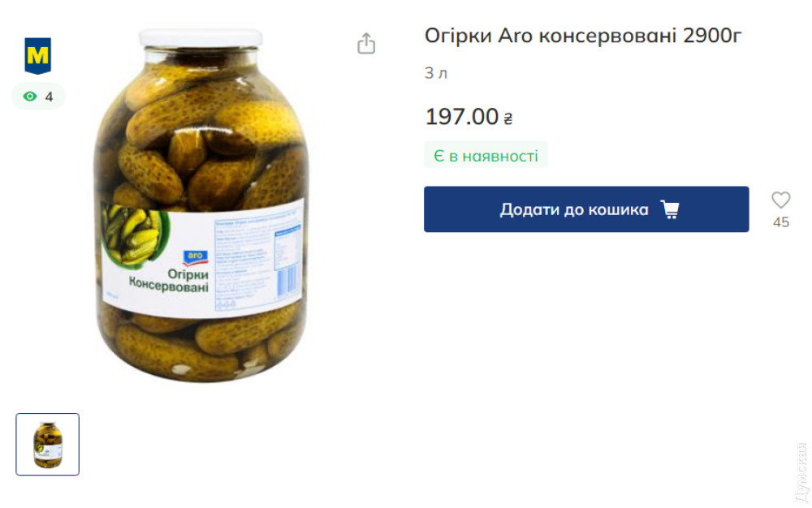Click the Думская watermark text
The width and height of the screenshot is (812, 508).
pyautogui.click(x=801, y=472)
